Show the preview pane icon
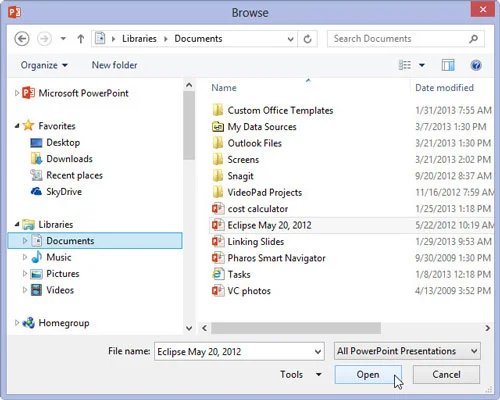The height and width of the screenshot is (400, 500). click(x=448, y=65)
